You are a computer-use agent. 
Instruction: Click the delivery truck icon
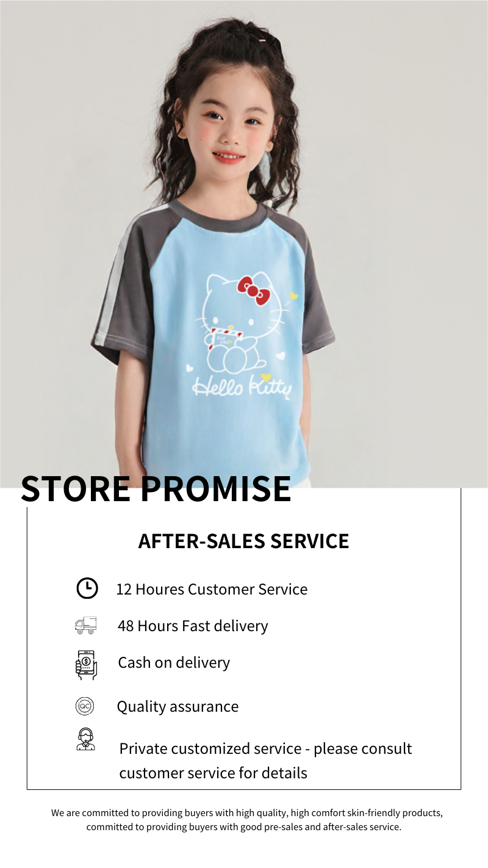coord(85,625)
